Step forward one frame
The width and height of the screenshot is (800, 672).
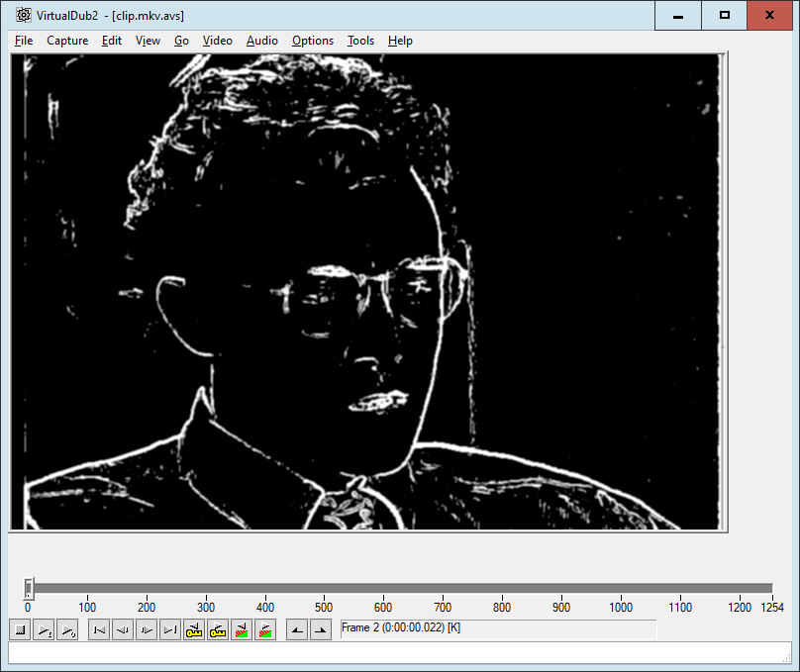147,629
